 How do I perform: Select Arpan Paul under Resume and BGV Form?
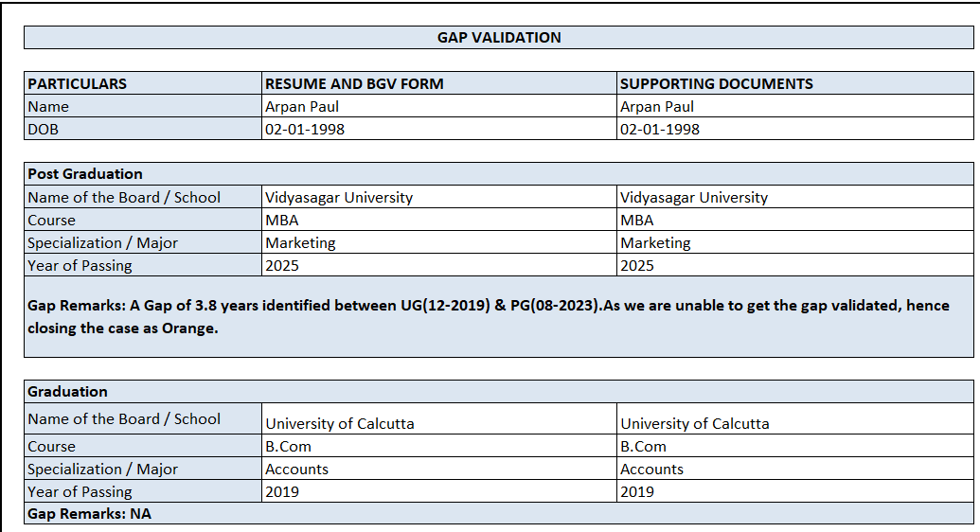coord(302,107)
